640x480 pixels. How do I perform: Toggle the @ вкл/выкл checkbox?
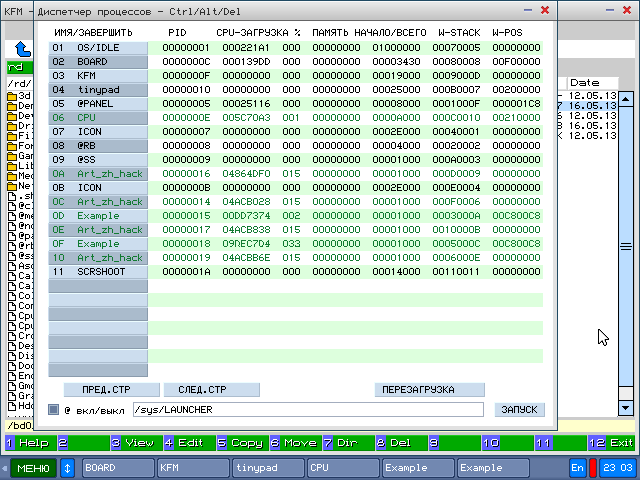[54, 409]
